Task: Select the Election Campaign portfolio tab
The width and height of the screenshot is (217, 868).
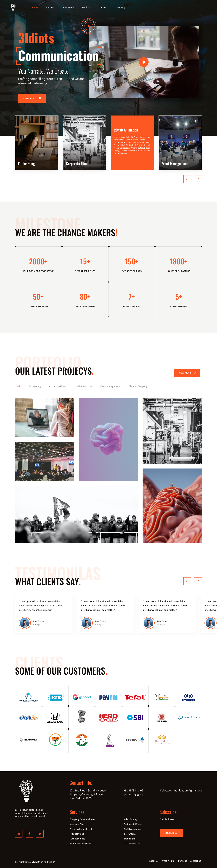Action: (138, 387)
